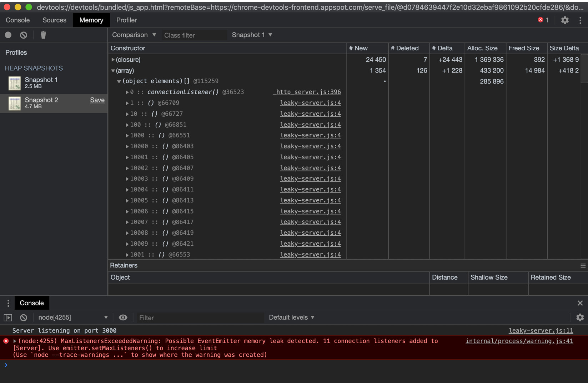Collapse the (array) constructor row
588x385 pixels.
tap(113, 70)
